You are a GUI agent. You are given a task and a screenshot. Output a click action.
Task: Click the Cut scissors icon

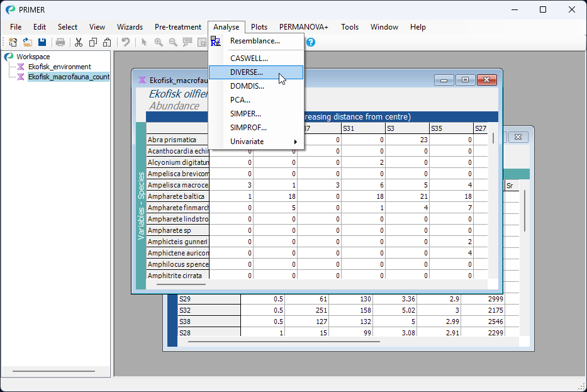(x=79, y=42)
